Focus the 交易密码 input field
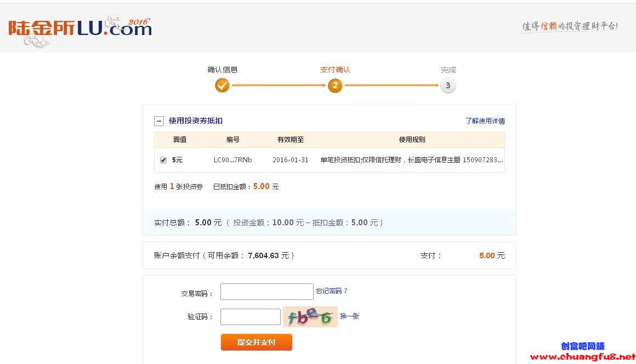 point(266,292)
